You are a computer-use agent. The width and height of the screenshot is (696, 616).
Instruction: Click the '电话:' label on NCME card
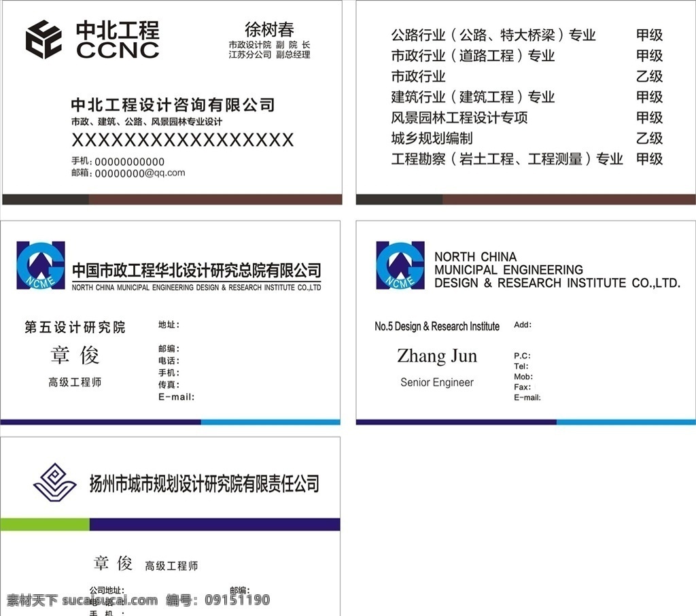(169, 360)
